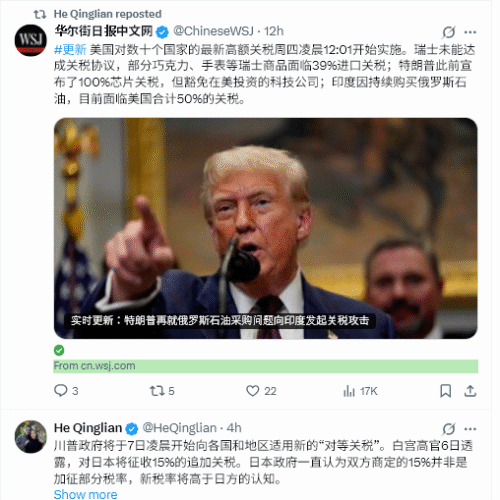Open more options menu on WSJ post
The image size is (500, 500).
point(470,32)
